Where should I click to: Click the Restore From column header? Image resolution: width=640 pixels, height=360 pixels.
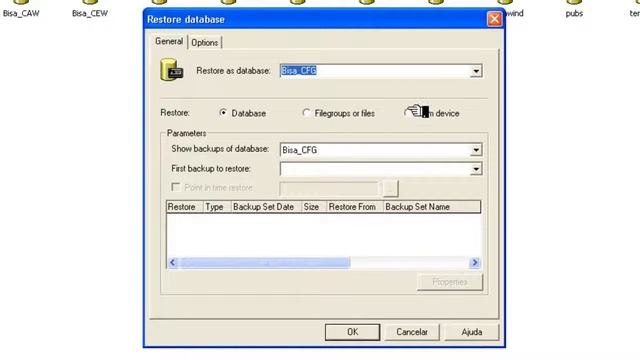coord(355,207)
